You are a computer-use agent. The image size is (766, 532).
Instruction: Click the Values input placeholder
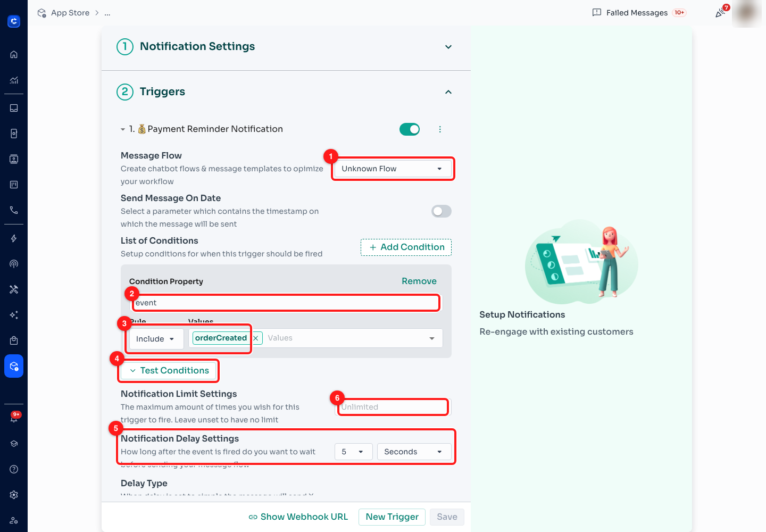280,338
